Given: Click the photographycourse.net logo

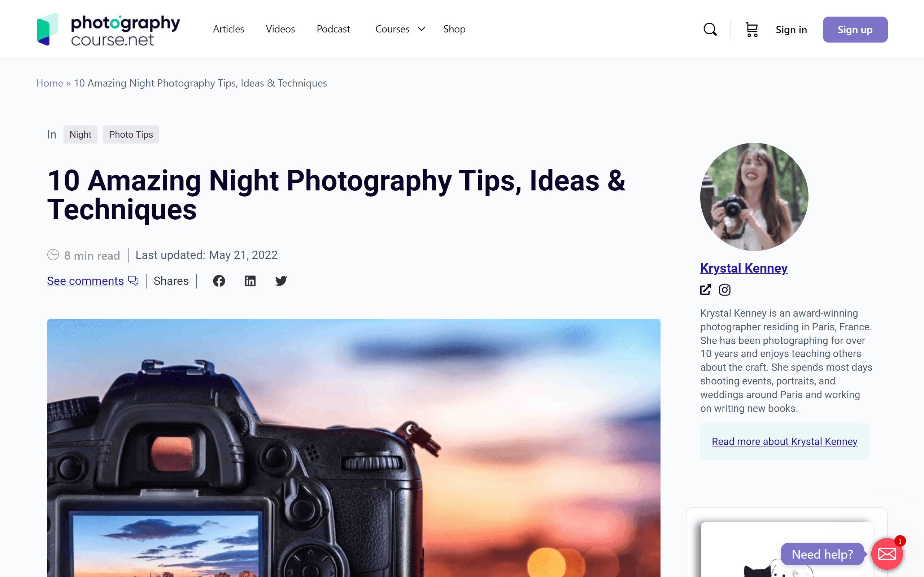Looking at the screenshot, I should click(x=108, y=29).
